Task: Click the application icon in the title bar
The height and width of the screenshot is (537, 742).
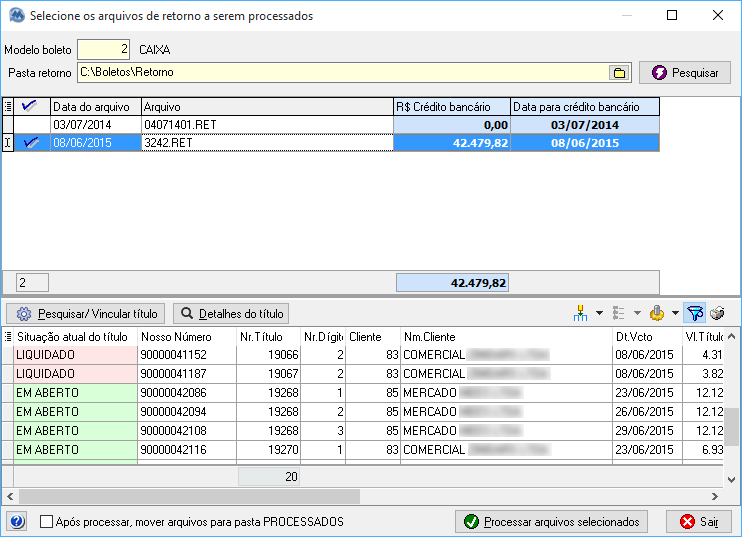Action: [x=17, y=15]
